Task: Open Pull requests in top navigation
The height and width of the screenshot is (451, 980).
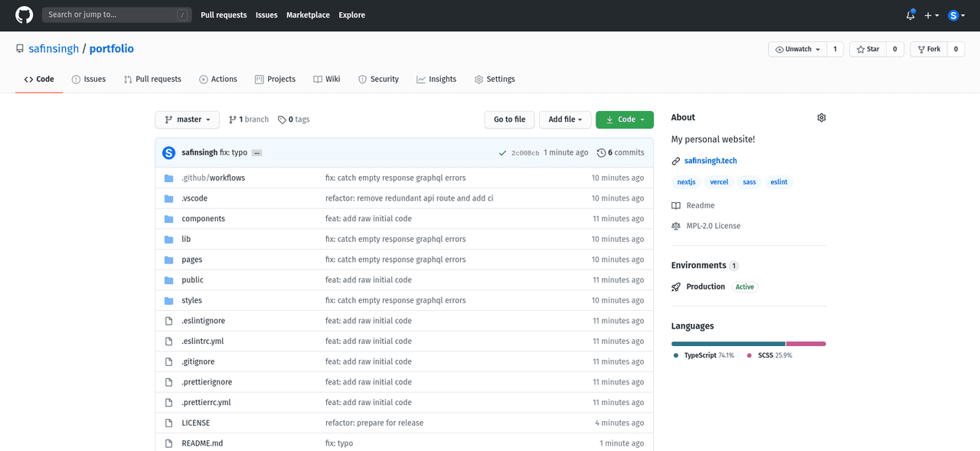Action: point(224,15)
